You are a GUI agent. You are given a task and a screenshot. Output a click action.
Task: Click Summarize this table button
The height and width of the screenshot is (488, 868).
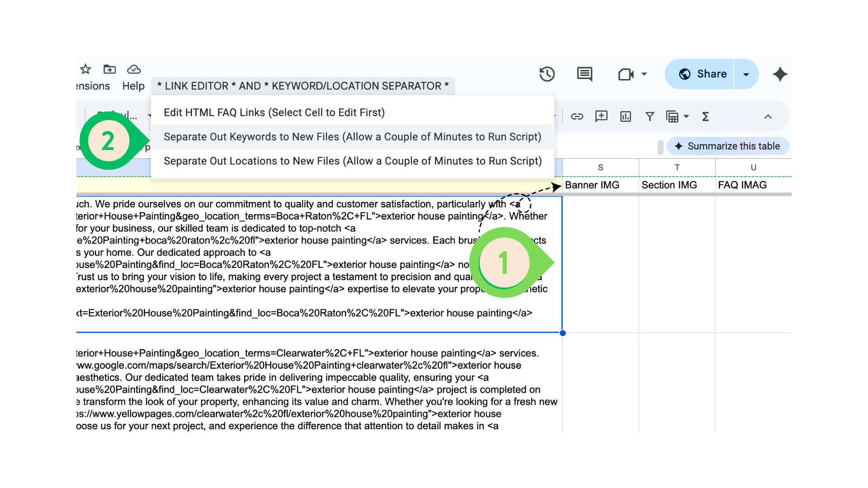[727, 146]
